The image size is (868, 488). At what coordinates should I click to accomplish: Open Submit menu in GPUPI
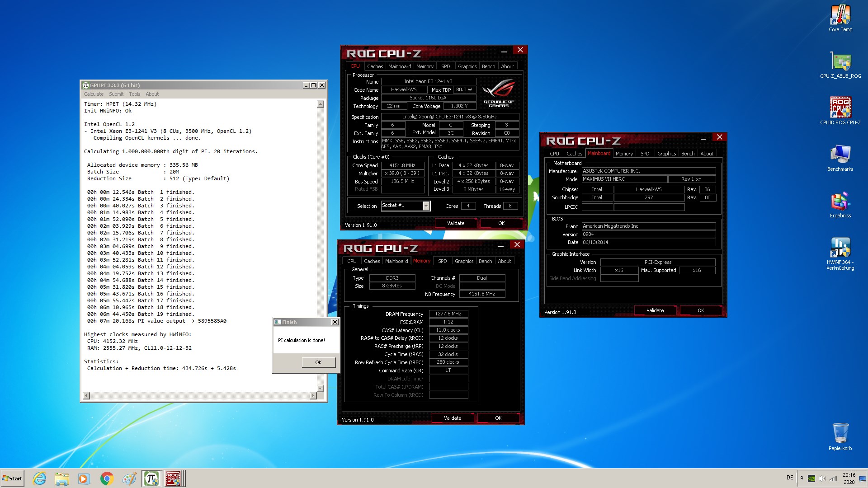116,94
